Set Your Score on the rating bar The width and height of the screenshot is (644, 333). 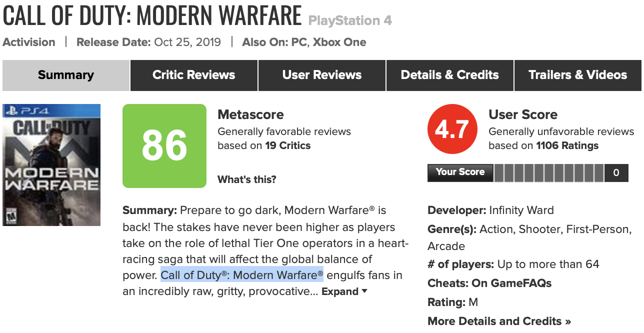[549, 172]
